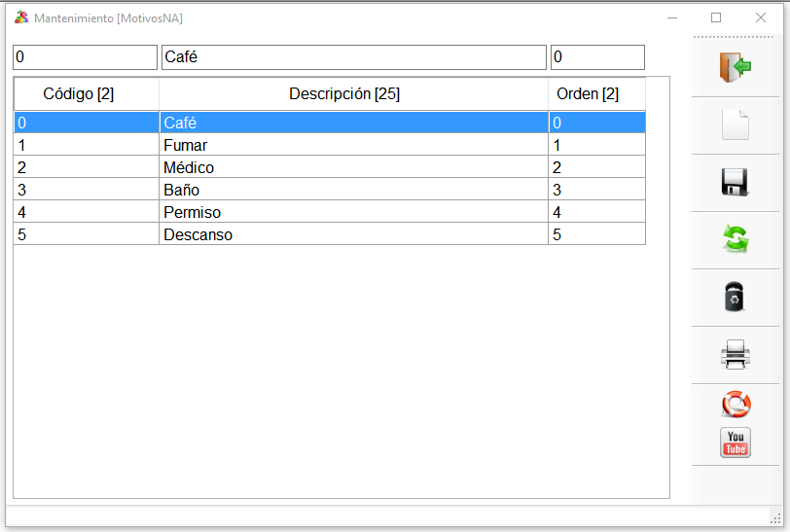Click the Código input field
Image resolution: width=790 pixels, height=532 pixels.
tap(86, 57)
